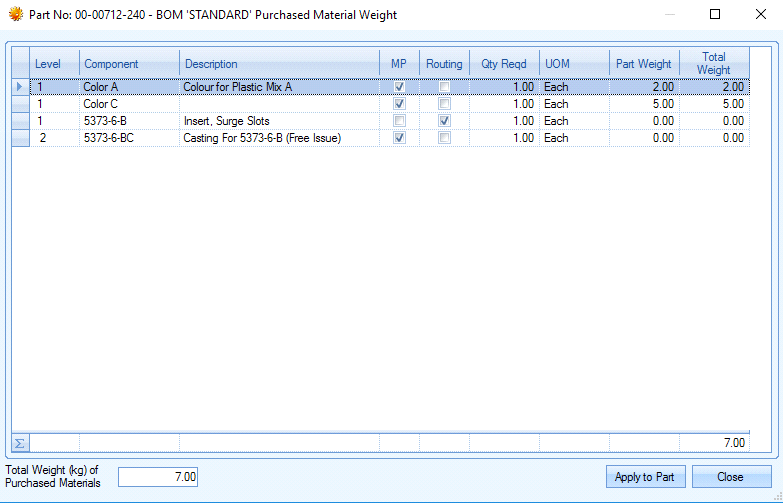This screenshot has height=503, width=783.
Task: Maximize the Purchased Material Weight window
Action: coord(715,15)
